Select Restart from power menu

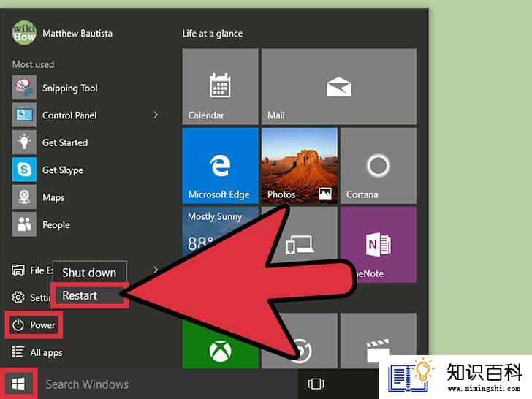click(x=90, y=295)
